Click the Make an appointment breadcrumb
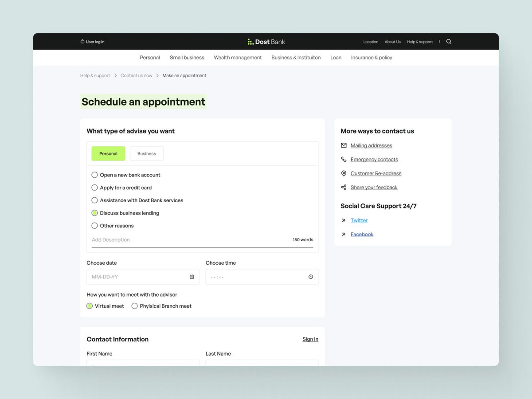The image size is (532, 399). [184, 76]
